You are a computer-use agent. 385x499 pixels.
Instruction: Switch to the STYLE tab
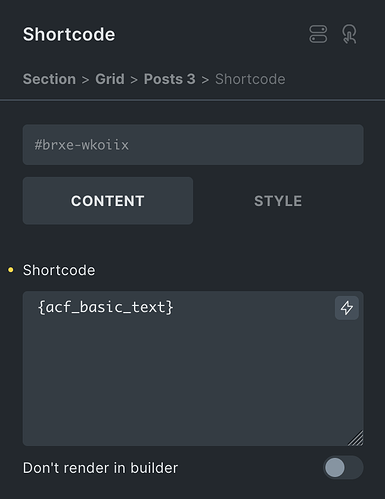(x=278, y=201)
